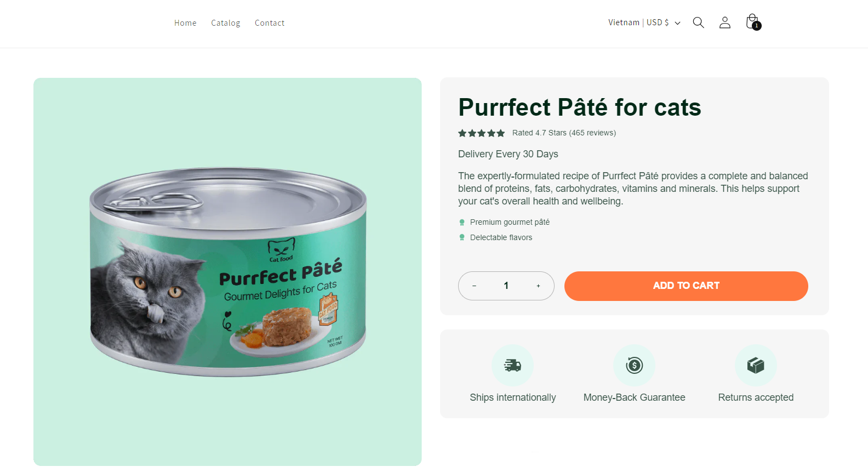Open the Vietnam USD currency selector

pos(638,22)
